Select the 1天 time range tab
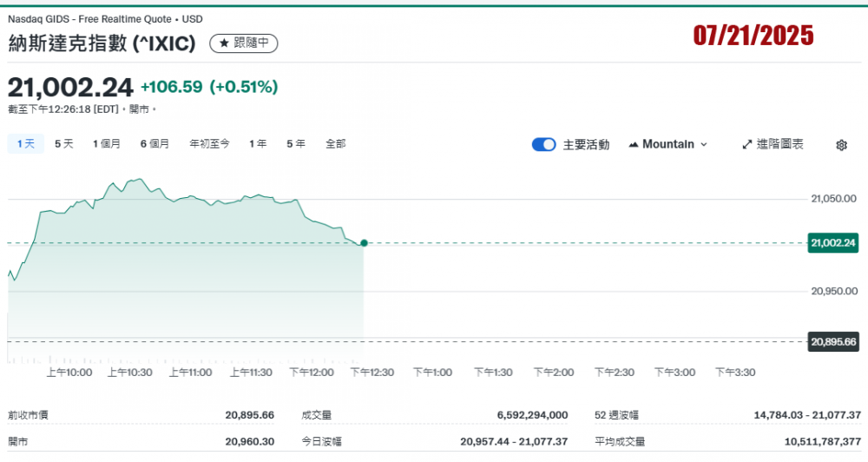The width and height of the screenshot is (868, 462). pyautogui.click(x=26, y=144)
